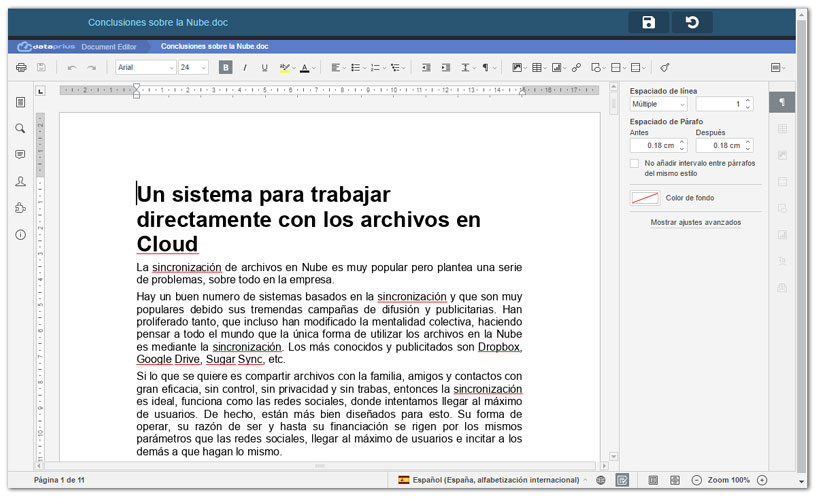Open the font size 24 dropdown

[193, 68]
